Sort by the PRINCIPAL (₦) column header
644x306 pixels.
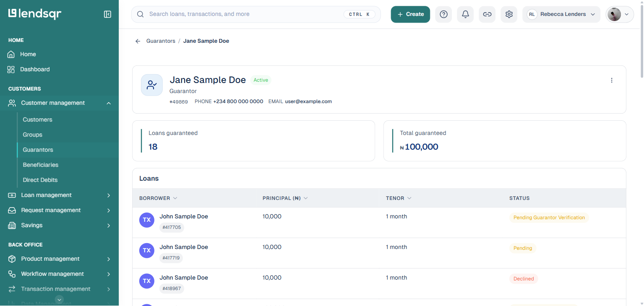pos(285,198)
